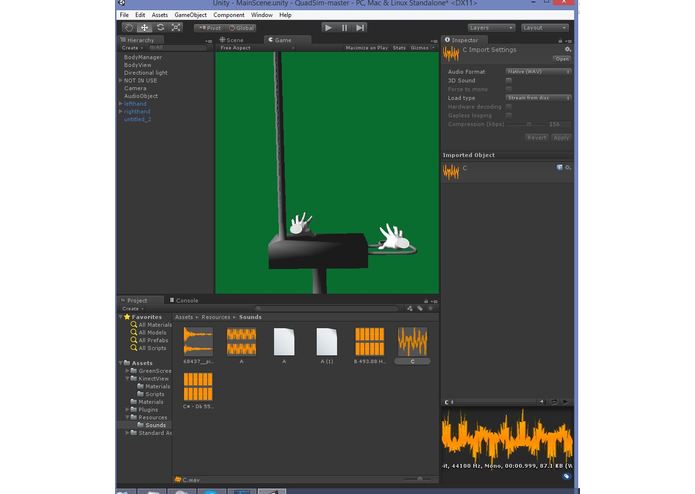The height and width of the screenshot is (494, 695).
Task: Collapse the KinectView folder
Action: 127,378
